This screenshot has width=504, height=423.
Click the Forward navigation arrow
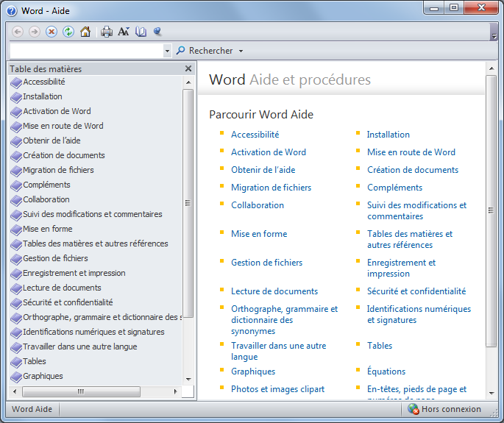point(35,32)
